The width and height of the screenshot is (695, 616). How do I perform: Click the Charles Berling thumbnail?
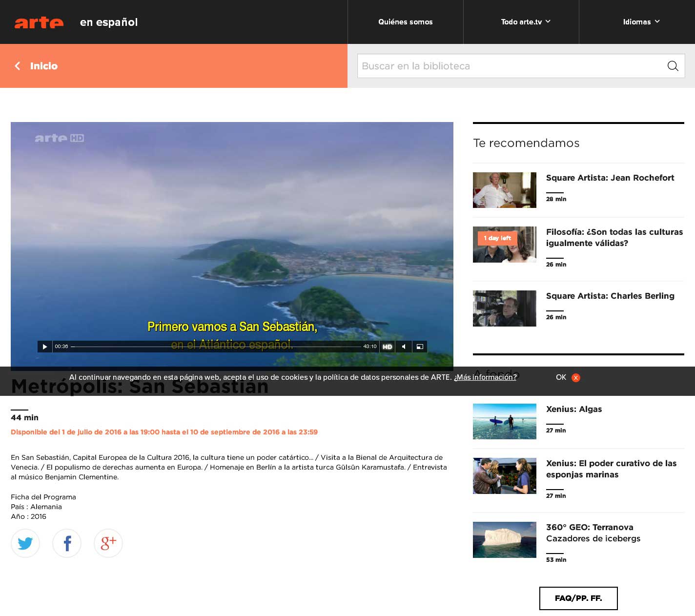(x=505, y=308)
